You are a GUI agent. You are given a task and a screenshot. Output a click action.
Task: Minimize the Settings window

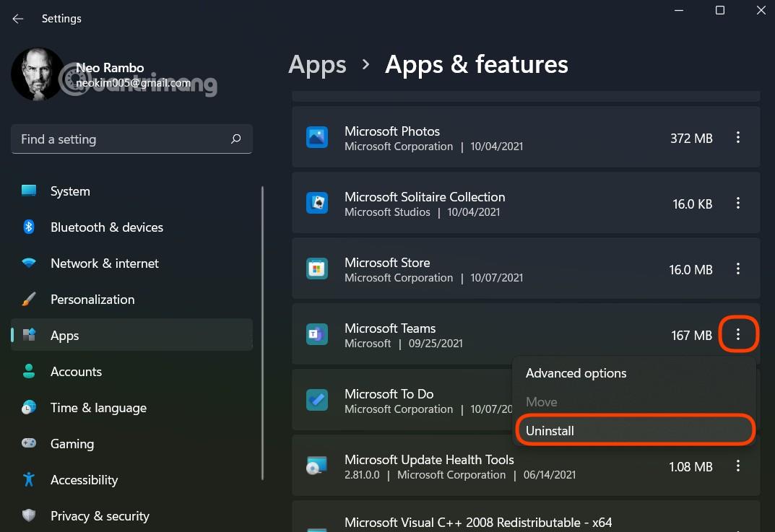(679, 10)
